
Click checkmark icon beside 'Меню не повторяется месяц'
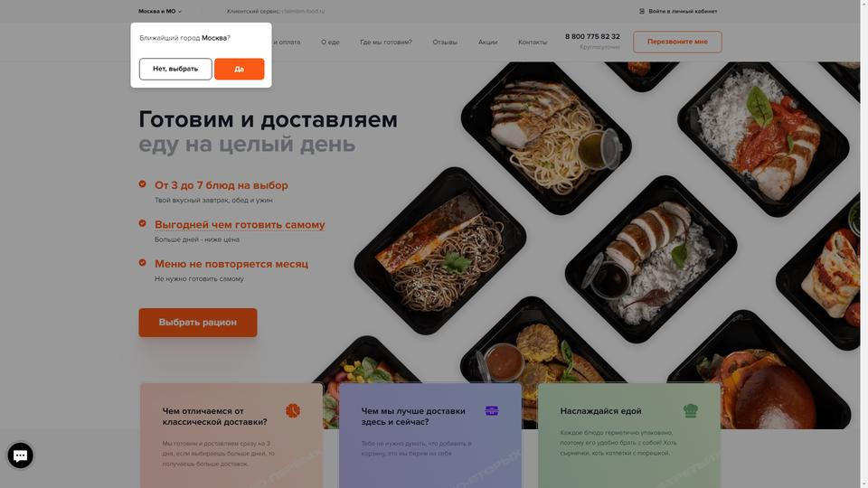pyautogui.click(x=142, y=263)
